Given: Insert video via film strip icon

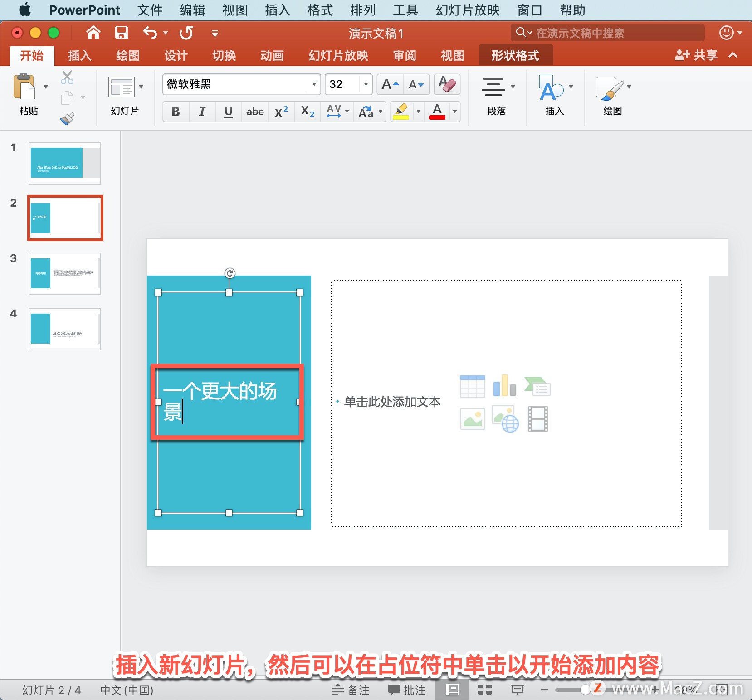Looking at the screenshot, I should click(x=537, y=418).
